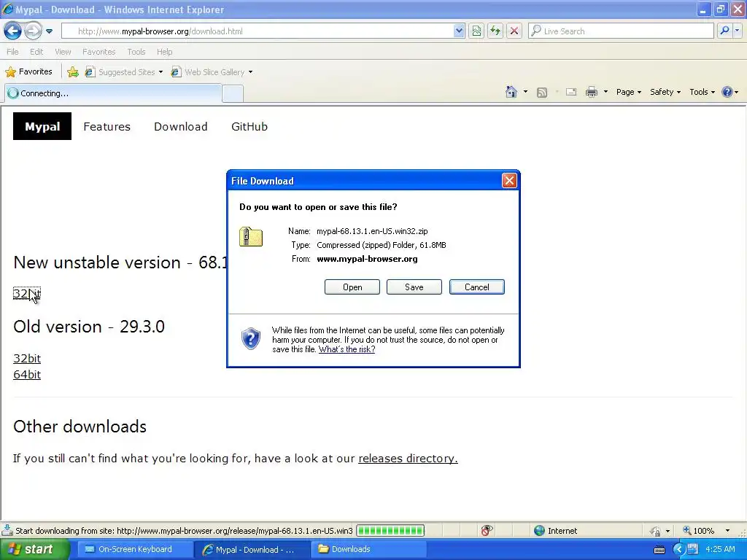The height and width of the screenshot is (560, 747).
Task: Click the keyboard tray icon
Action: point(659,550)
